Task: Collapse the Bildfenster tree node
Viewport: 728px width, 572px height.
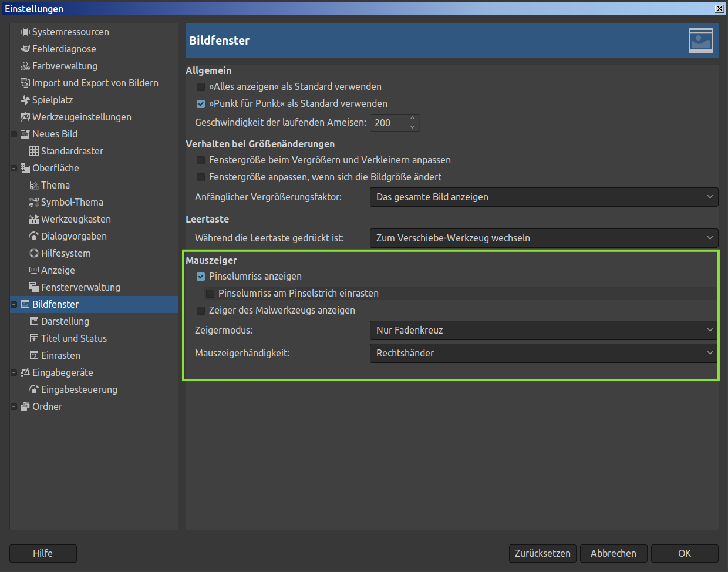Action: [x=14, y=305]
